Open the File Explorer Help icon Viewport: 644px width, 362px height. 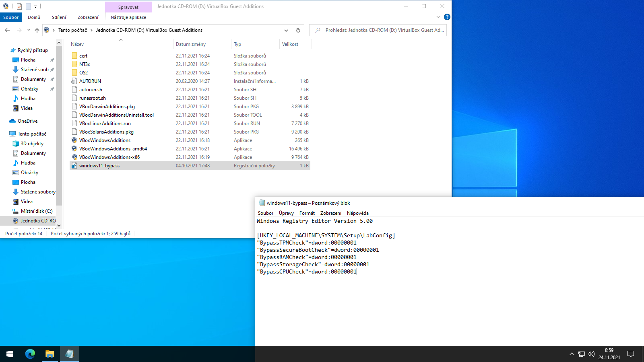(x=447, y=17)
